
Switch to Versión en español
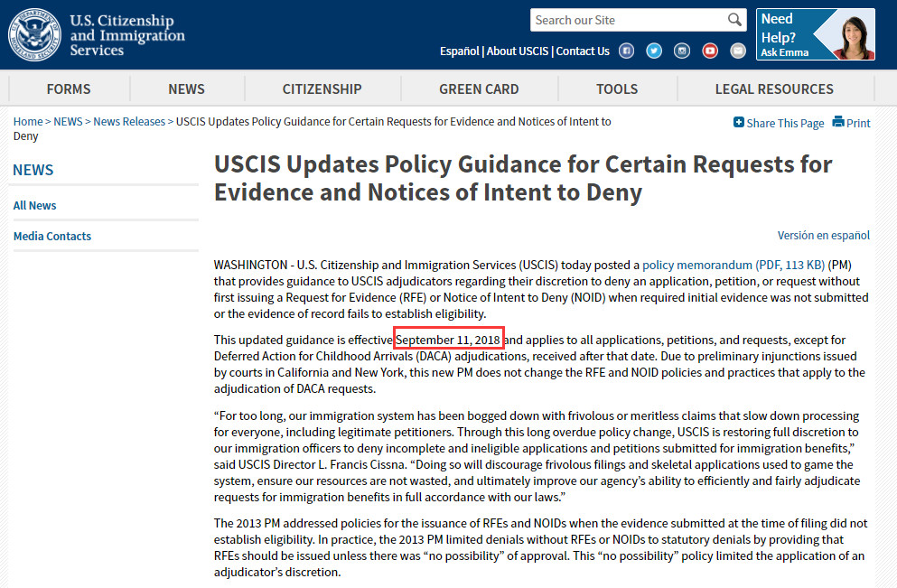[823, 235]
